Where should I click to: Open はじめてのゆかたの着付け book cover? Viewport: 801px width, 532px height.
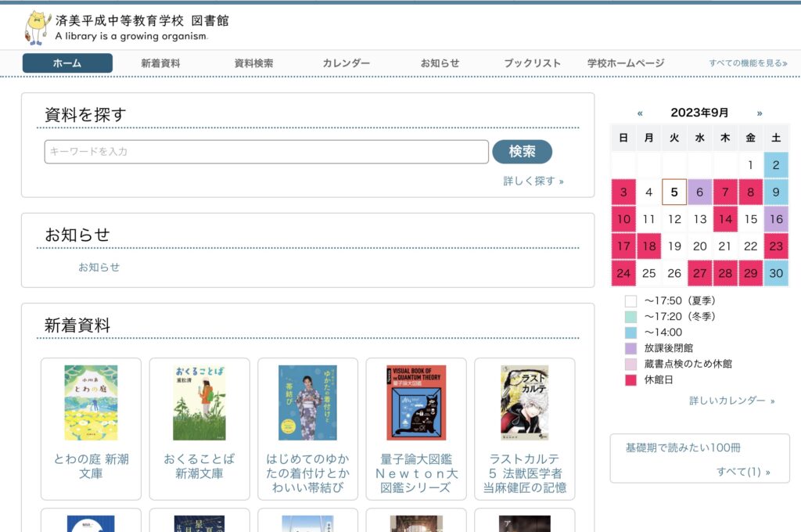(x=307, y=403)
